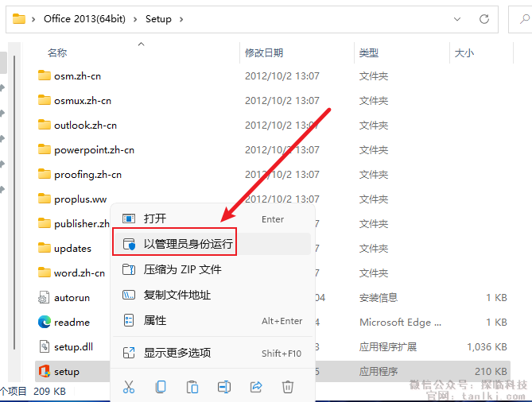The height and width of the screenshot is (402, 532).
Task: Click the Paste clipboard icon in context menu
Action: pos(192,387)
